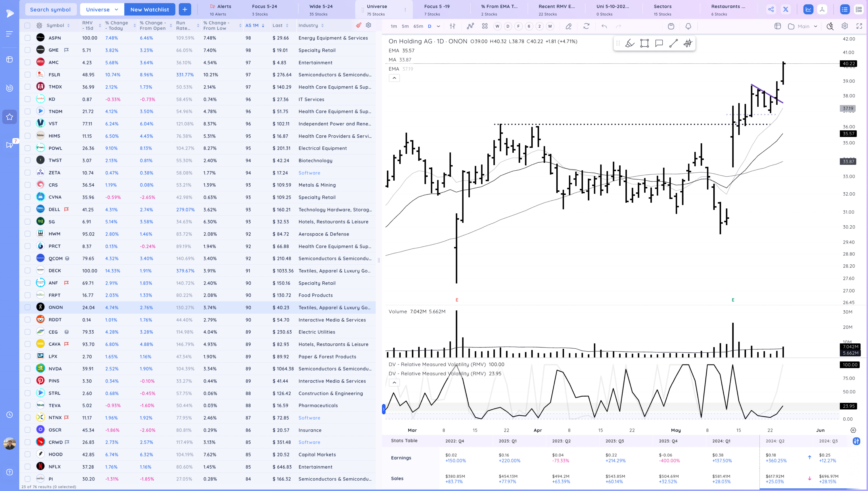Open the templates grid icon

[x=485, y=26]
